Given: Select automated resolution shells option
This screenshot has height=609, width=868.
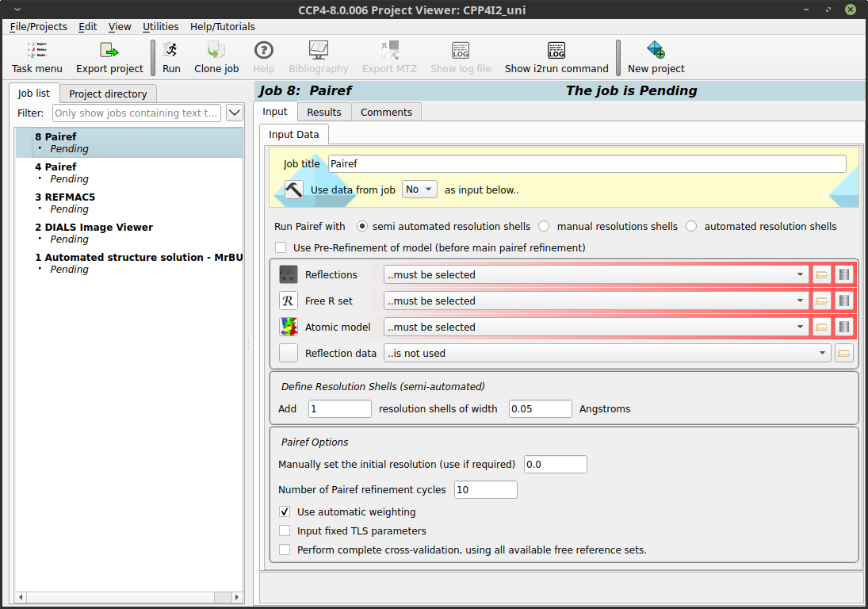Looking at the screenshot, I should point(691,226).
